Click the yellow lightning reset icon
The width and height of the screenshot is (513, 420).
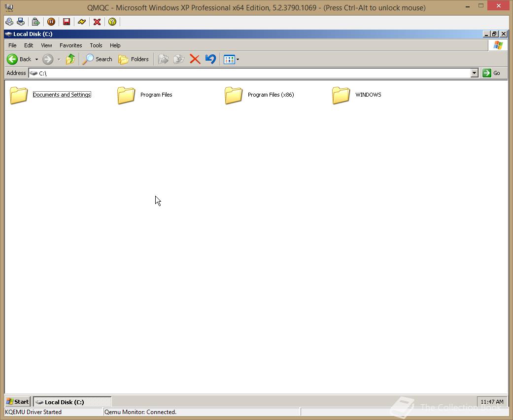tap(81, 22)
